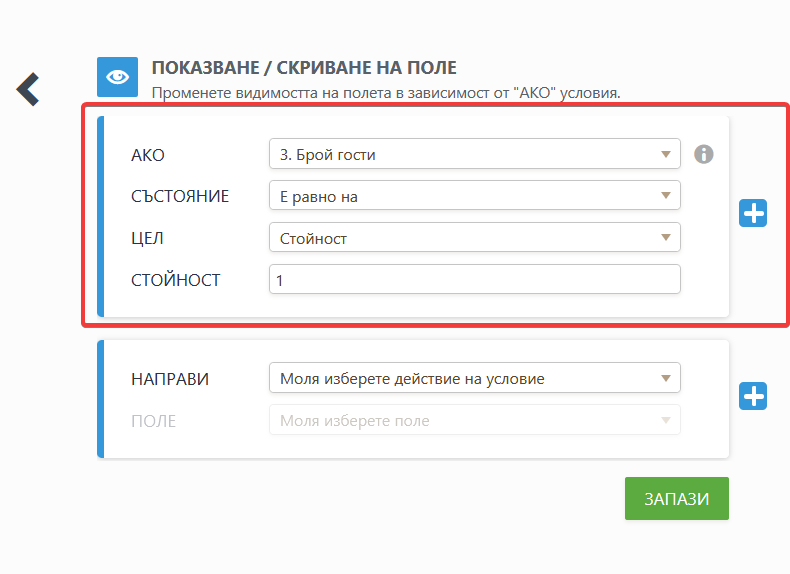Screen dimensions: 790x574
Task: Open the ЦЕЛ dropdown set to Стойност
Action: [x=475, y=237]
